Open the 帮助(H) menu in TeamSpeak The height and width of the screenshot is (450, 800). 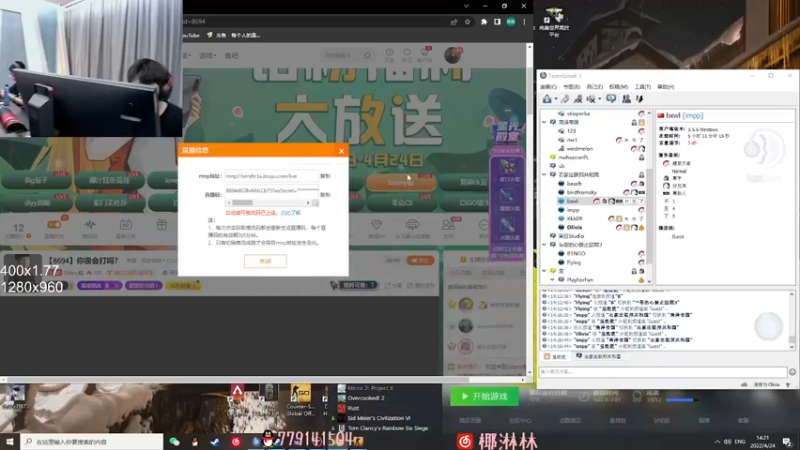tap(666, 87)
